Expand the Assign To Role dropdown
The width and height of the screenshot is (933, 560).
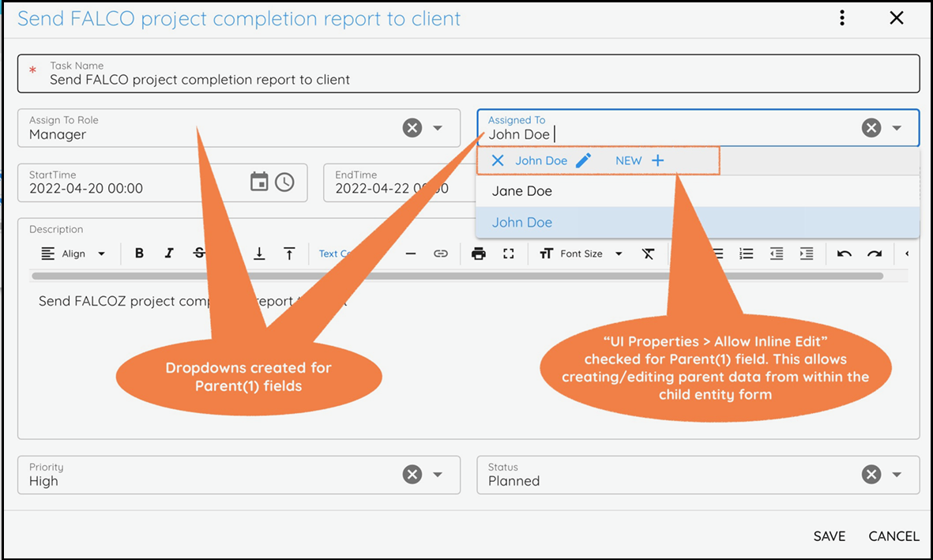click(x=438, y=128)
